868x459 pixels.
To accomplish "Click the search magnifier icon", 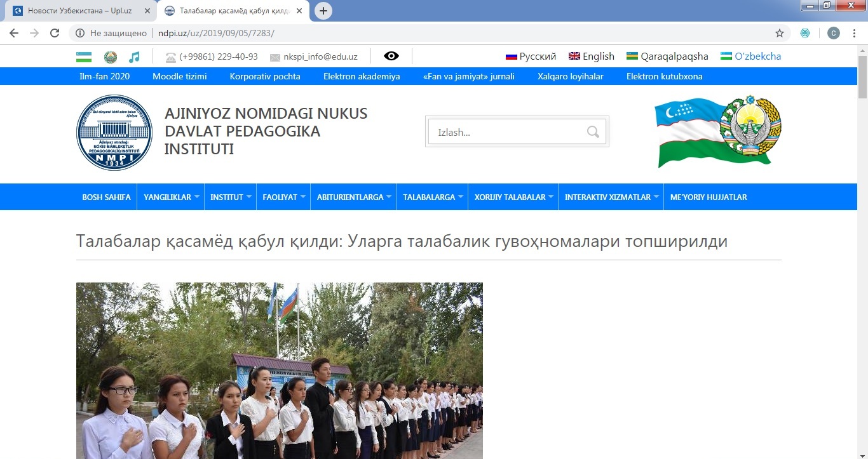I will click(593, 132).
